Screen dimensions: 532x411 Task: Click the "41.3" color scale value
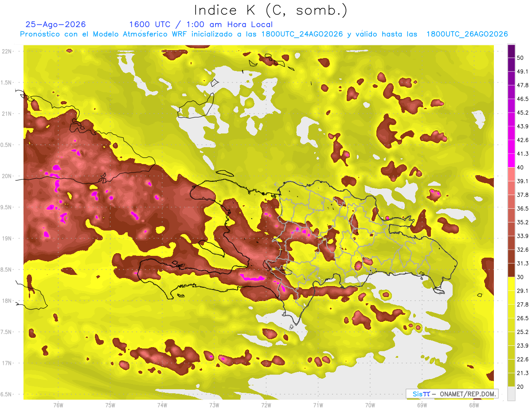pyautogui.click(x=523, y=154)
